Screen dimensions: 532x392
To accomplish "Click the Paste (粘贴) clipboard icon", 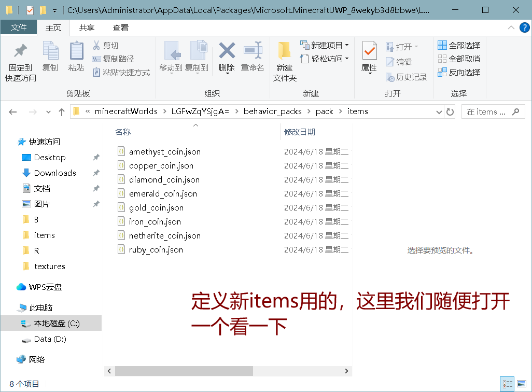I will tap(76, 51).
